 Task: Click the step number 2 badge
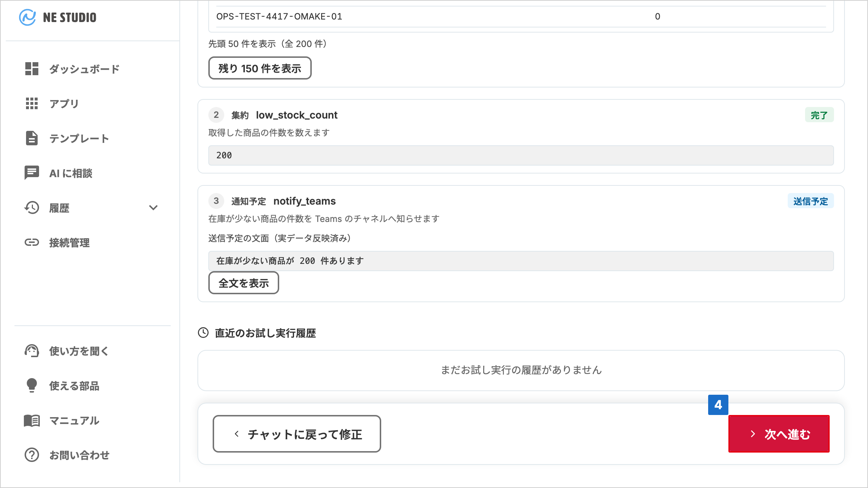[x=216, y=115]
